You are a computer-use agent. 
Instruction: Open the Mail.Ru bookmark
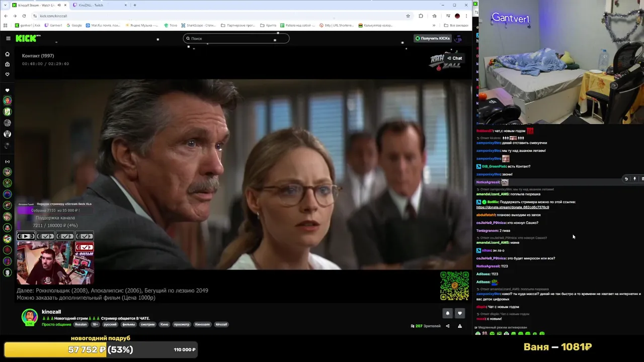[103, 25]
